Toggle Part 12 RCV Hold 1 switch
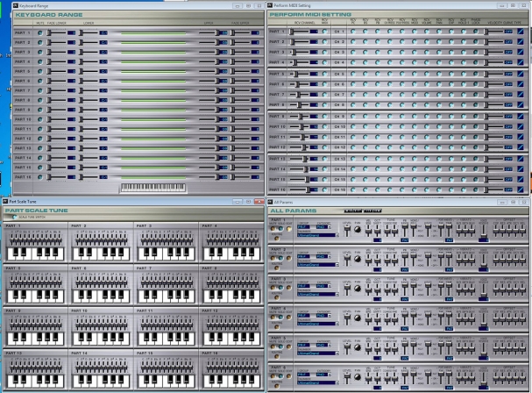This screenshot has width=532, height=393. coord(463,147)
